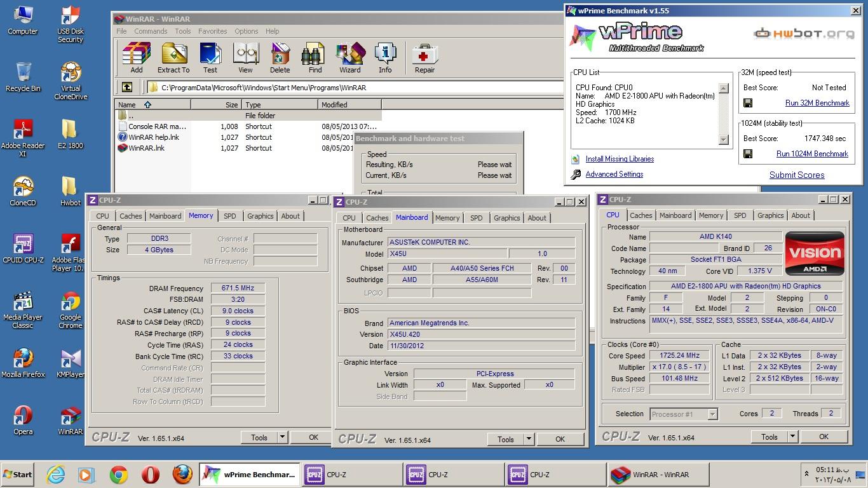This screenshot has height=488, width=868.
Task: Open Advanced Settings link in wPrime
Action: 614,174
